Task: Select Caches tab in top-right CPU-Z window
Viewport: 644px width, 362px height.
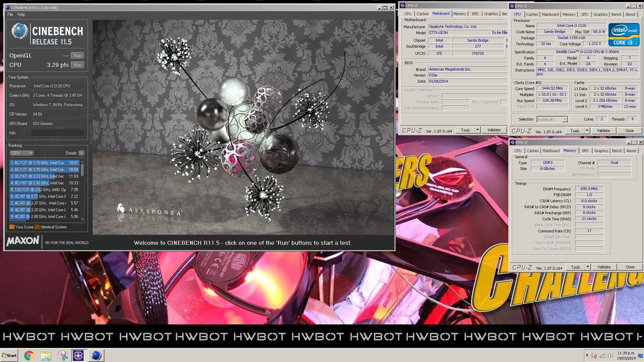Action: (x=532, y=14)
